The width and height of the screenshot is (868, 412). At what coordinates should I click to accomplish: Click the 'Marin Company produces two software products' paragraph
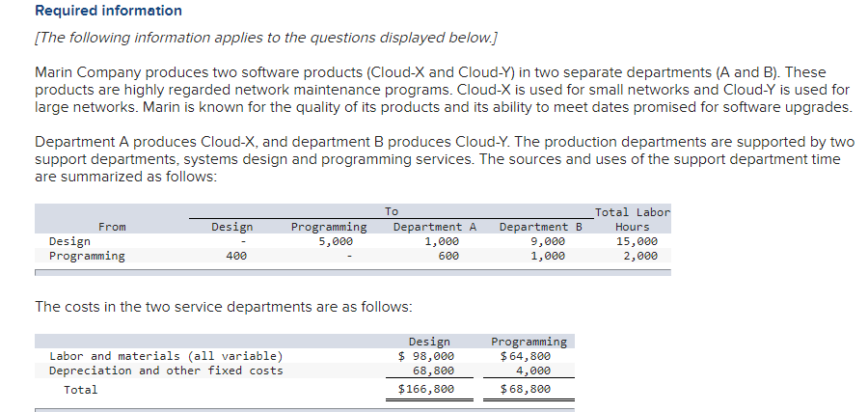(x=444, y=90)
